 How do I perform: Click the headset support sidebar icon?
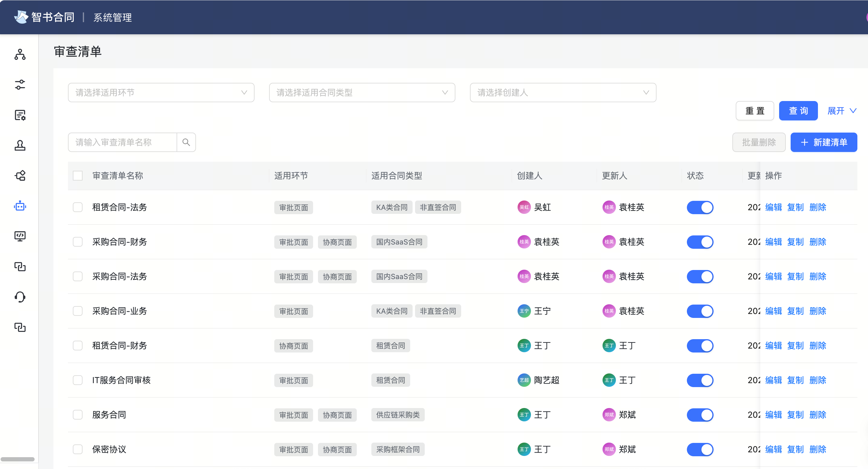click(20, 296)
